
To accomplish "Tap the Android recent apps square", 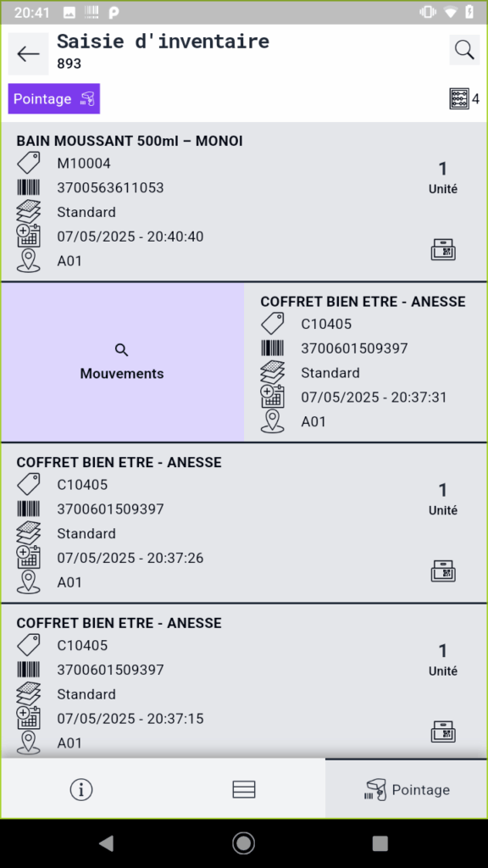I will coord(380,843).
